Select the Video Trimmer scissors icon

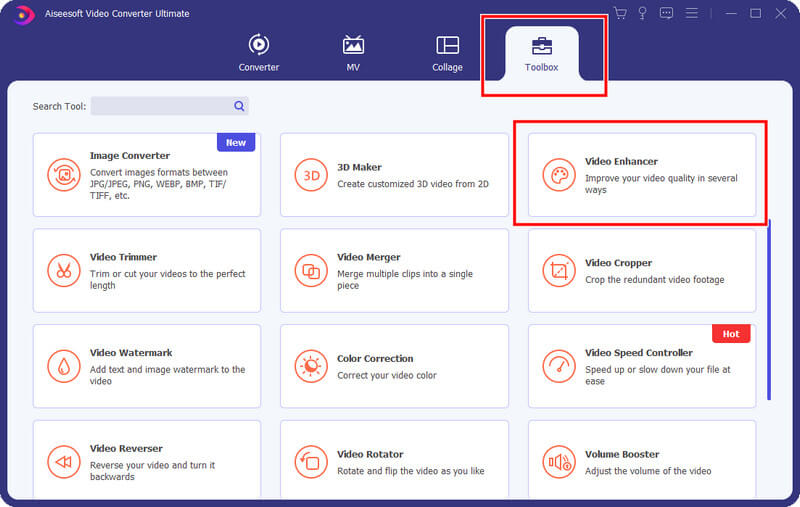click(x=64, y=270)
